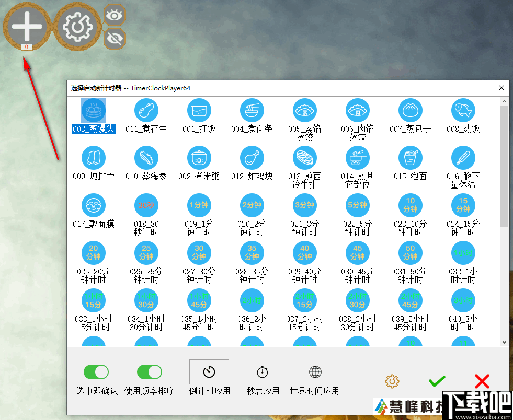
Task: Switch to the 秒表应用 tab
Action: tap(262, 372)
